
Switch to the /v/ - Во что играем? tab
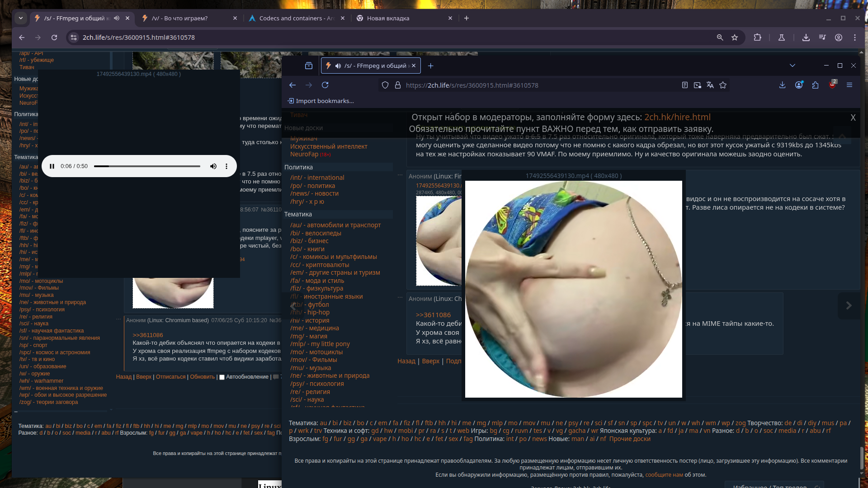pos(180,18)
